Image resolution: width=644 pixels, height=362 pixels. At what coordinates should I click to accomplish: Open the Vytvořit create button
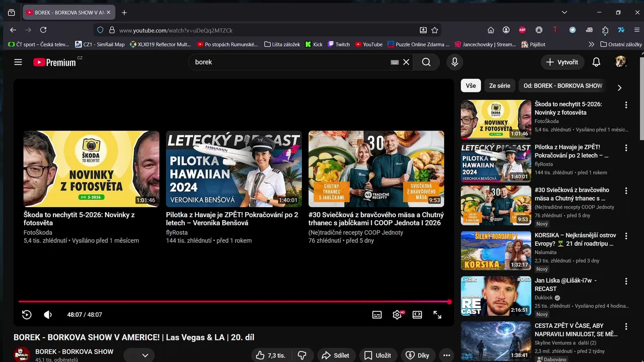[562, 62]
